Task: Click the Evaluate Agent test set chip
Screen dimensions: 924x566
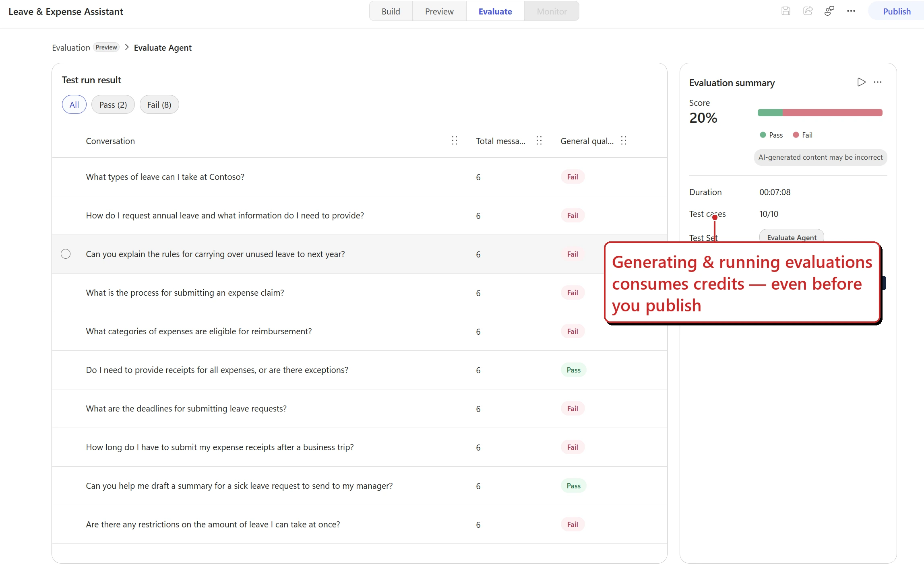Action: [792, 237]
